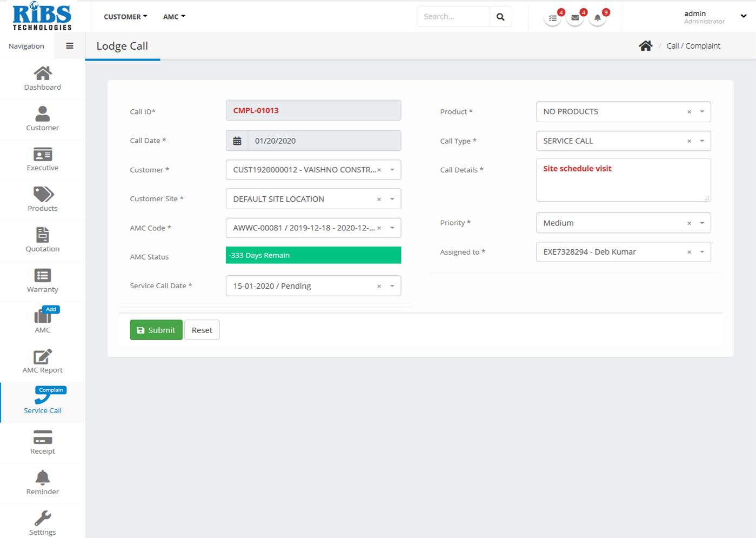Open the Warranty list icon
The width and height of the screenshot is (756, 538).
tap(42, 276)
